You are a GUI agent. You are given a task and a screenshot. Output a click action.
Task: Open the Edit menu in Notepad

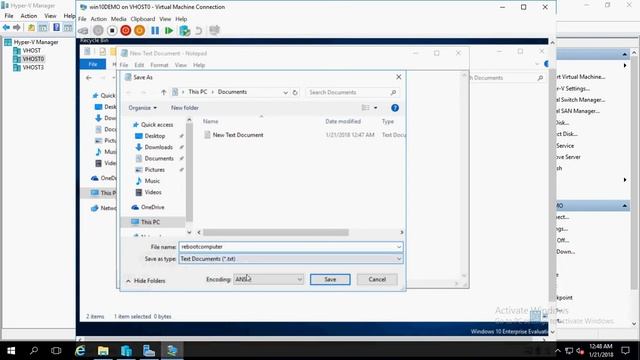tap(139, 65)
